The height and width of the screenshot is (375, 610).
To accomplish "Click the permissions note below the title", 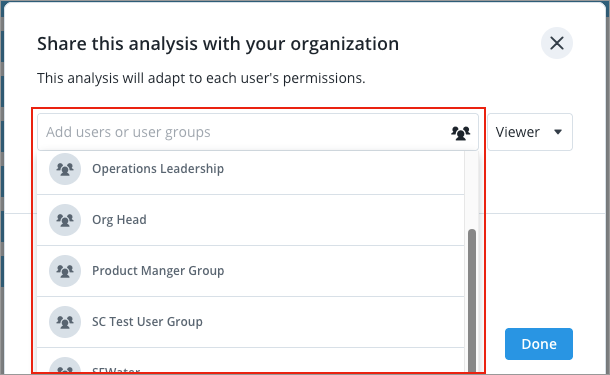I will pyautogui.click(x=201, y=78).
